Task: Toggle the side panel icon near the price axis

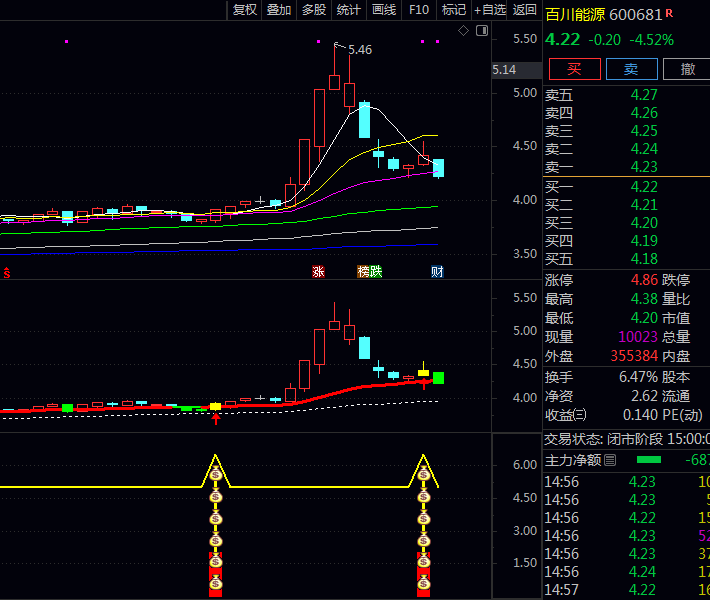Action: 482,31
